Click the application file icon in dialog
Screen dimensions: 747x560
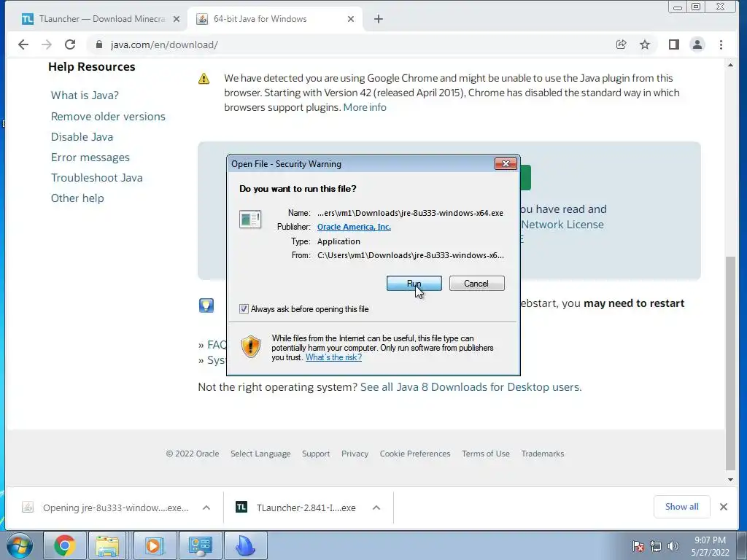click(250, 219)
